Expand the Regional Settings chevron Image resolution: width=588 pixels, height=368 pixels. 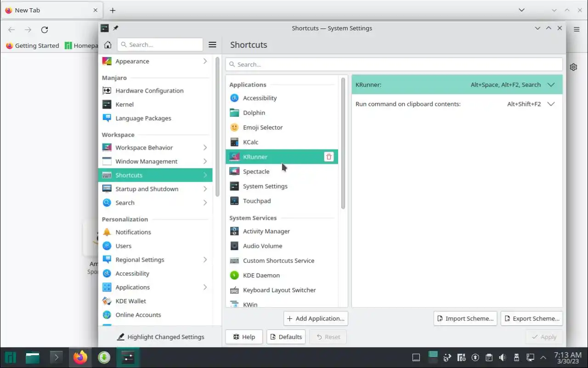tap(205, 260)
